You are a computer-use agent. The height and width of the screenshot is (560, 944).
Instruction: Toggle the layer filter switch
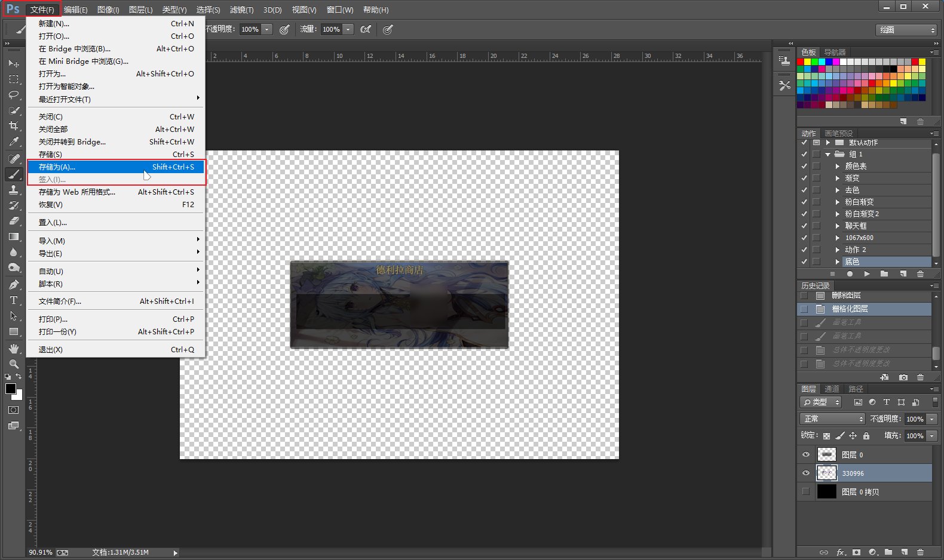tap(935, 402)
